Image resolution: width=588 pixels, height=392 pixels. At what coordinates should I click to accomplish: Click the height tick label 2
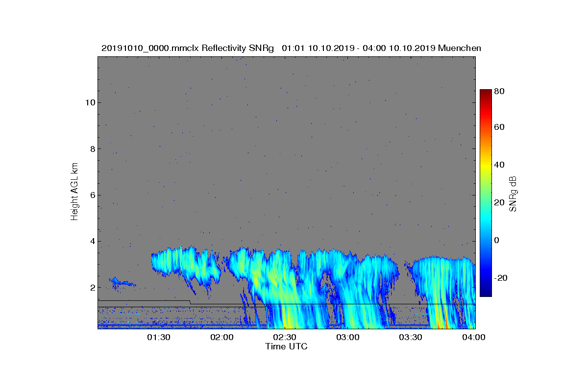pyautogui.click(x=92, y=288)
